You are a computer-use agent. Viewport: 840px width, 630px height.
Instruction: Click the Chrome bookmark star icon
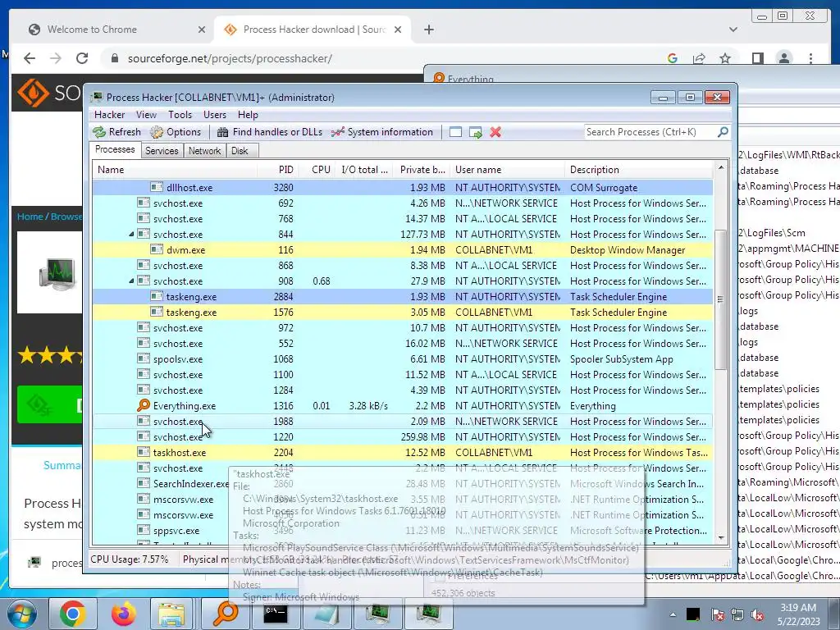(x=725, y=58)
